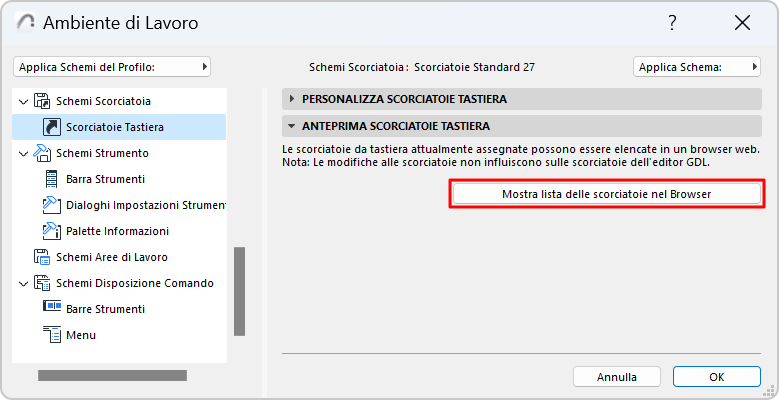This screenshot has height=400, width=779.
Task: Confirm with the OK button
Action: coord(716,377)
